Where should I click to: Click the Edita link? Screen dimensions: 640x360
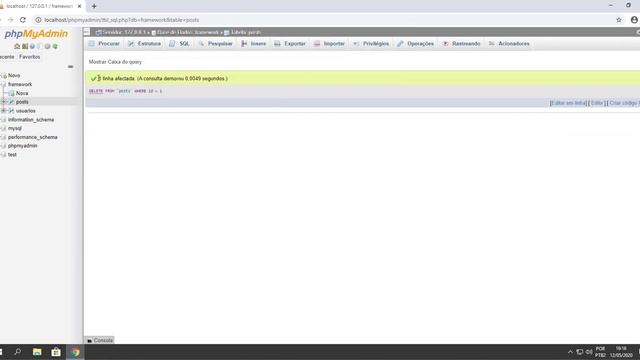[597, 103]
